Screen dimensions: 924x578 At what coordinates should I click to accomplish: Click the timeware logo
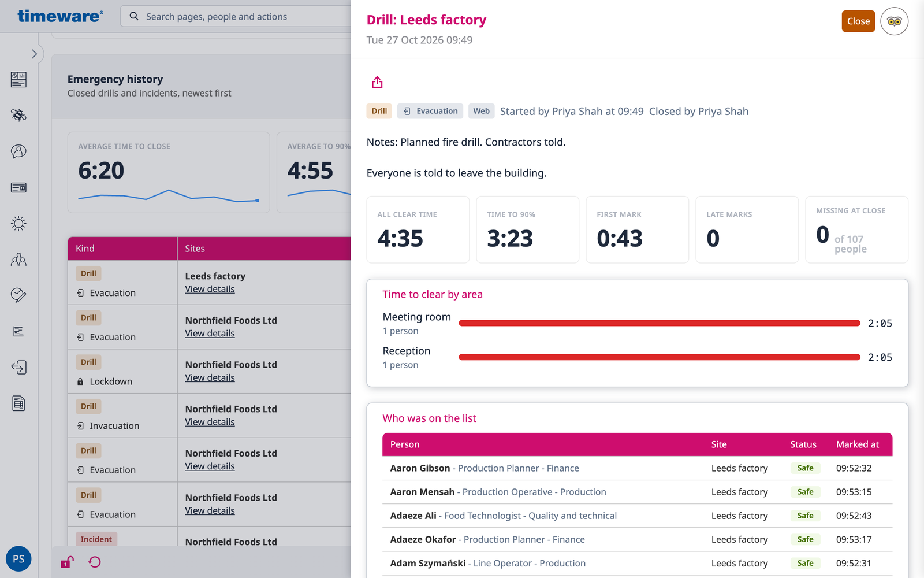pos(60,16)
